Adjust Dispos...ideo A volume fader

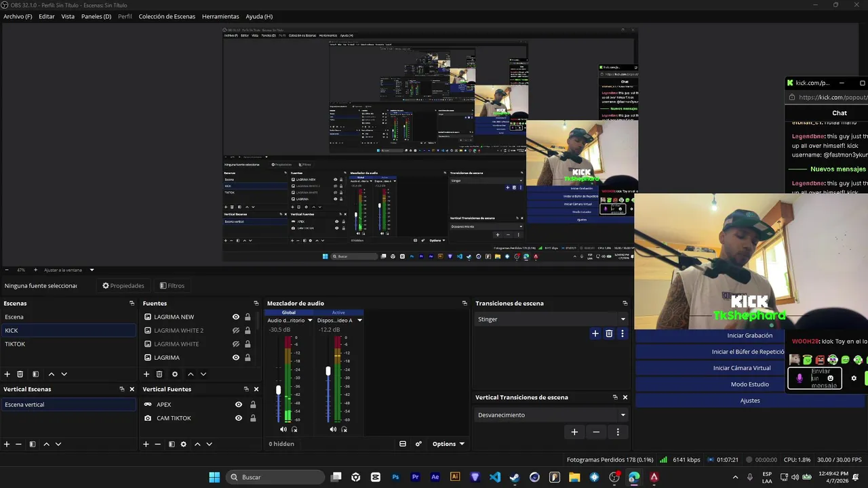pos(328,371)
